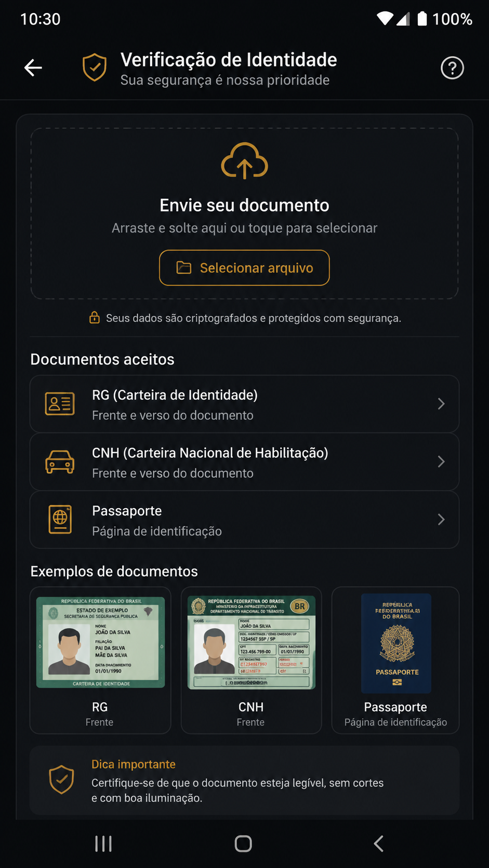Open the help question mark icon
Image resolution: width=489 pixels, height=868 pixels.
point(452,68)
